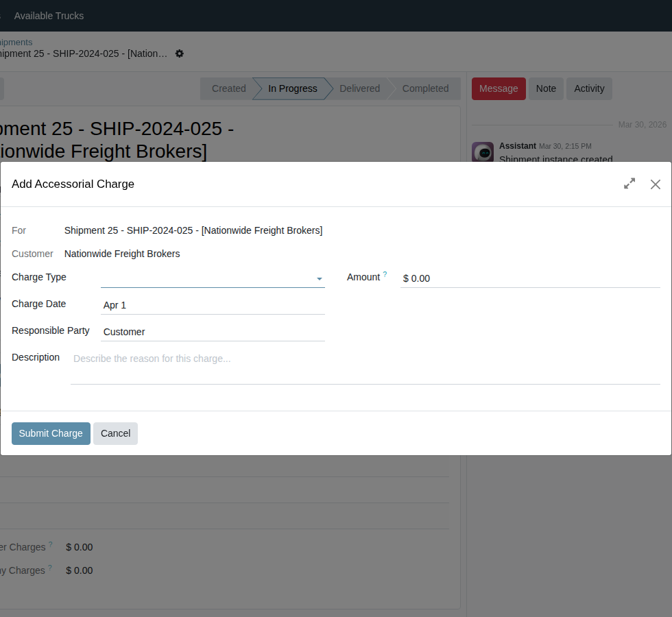Set the Amount field value

[x=530, y=278]
